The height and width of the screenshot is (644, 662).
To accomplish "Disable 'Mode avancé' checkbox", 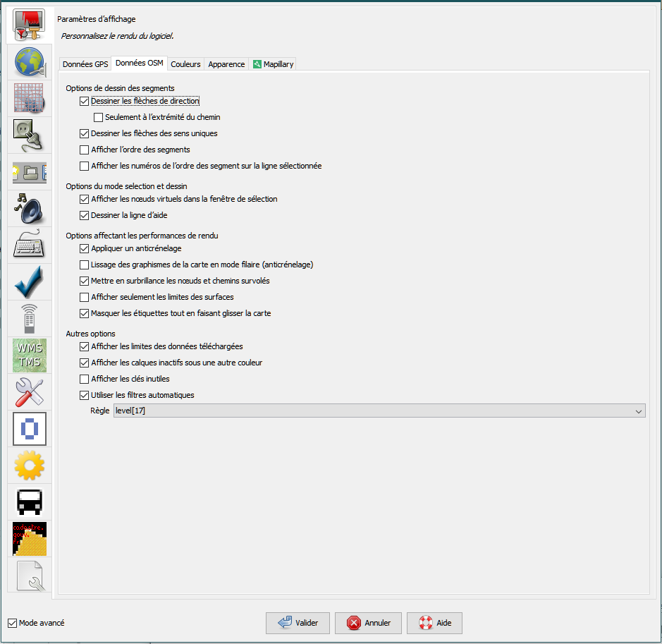I will [x=12, y=623].
